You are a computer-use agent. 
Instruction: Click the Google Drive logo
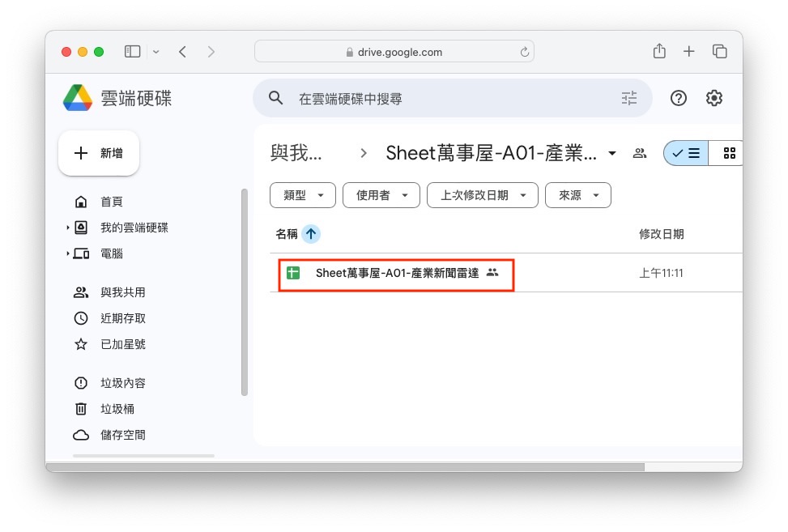(x=78, y=97)
